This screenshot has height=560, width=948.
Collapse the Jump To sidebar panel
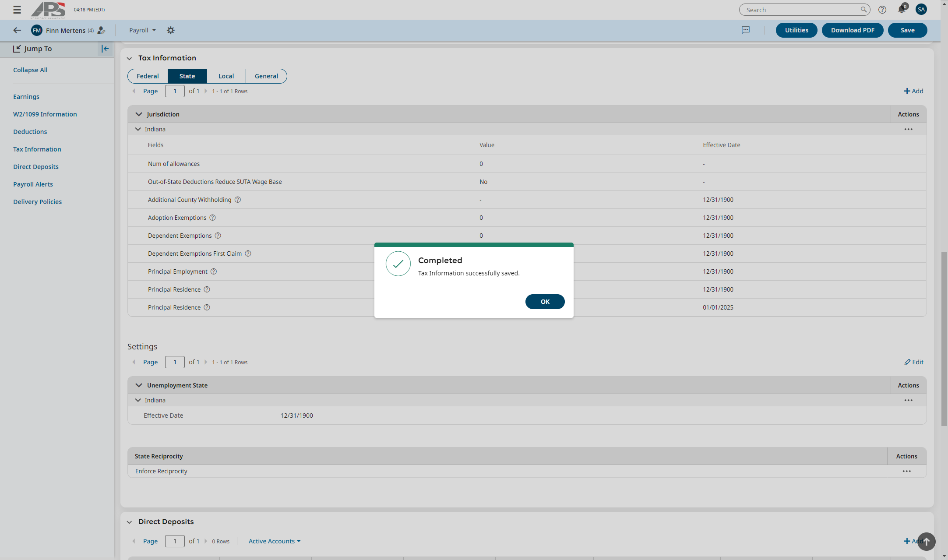[105, 49]
